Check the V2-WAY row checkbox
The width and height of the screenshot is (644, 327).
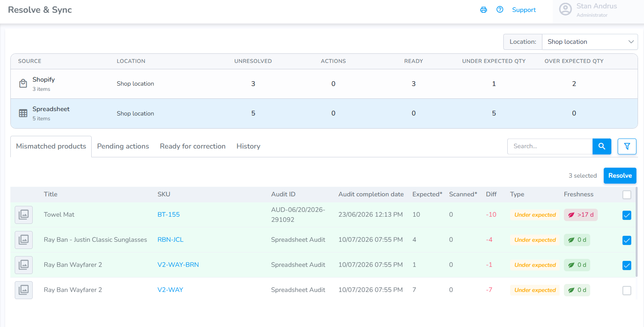coord(627,290)
